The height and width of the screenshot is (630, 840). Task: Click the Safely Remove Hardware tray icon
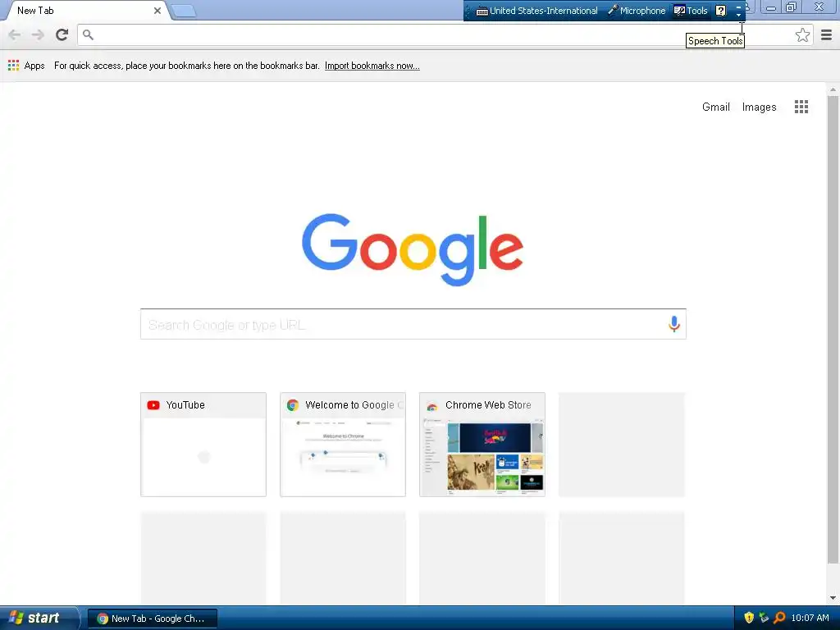[764, 618]
